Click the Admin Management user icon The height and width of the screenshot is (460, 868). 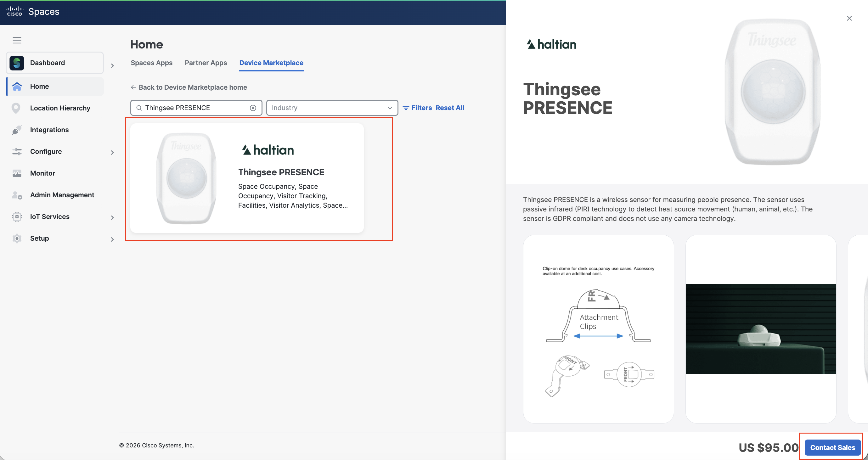[17, 195]
